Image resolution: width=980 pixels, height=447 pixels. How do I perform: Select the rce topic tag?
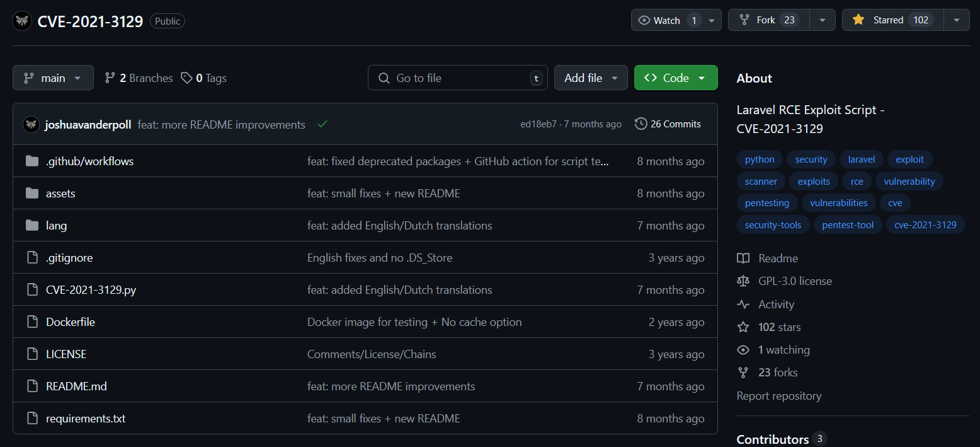pos(857,182)
